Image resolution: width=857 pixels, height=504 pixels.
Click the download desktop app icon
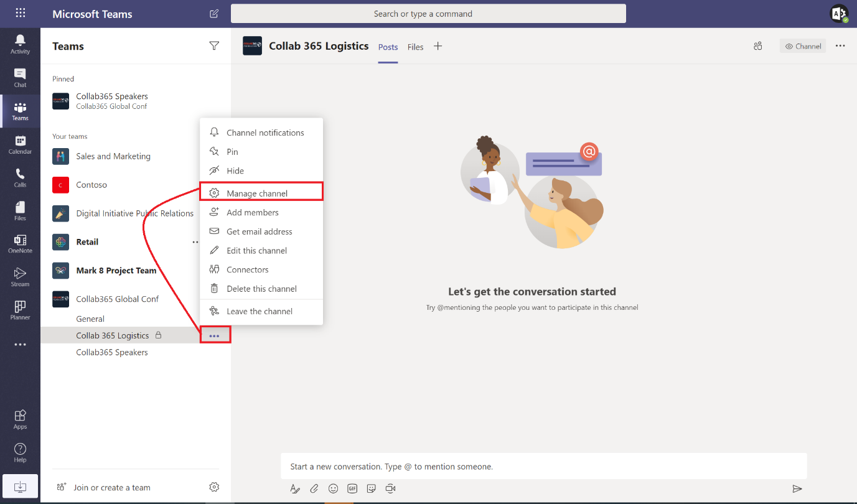(20, 486)
